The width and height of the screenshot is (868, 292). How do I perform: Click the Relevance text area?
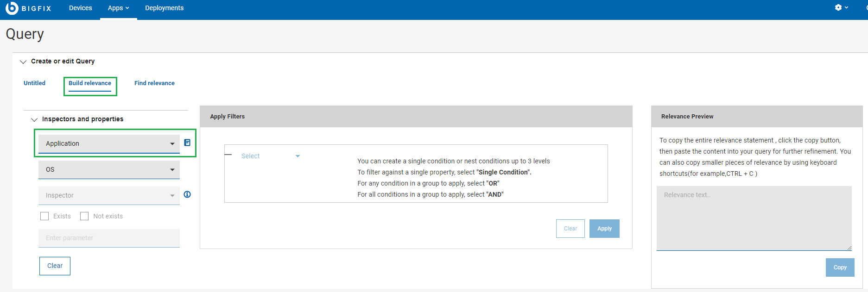(x=754, y=218)
